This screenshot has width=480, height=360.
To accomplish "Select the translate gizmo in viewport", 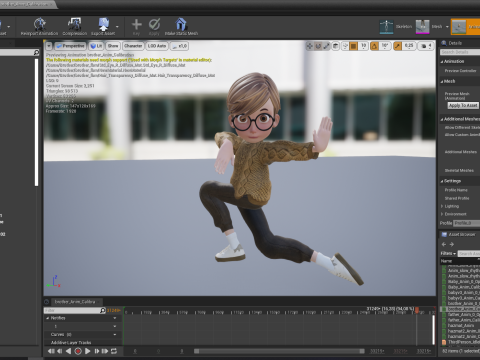I will pyautogui.click(x=310, y=46).
